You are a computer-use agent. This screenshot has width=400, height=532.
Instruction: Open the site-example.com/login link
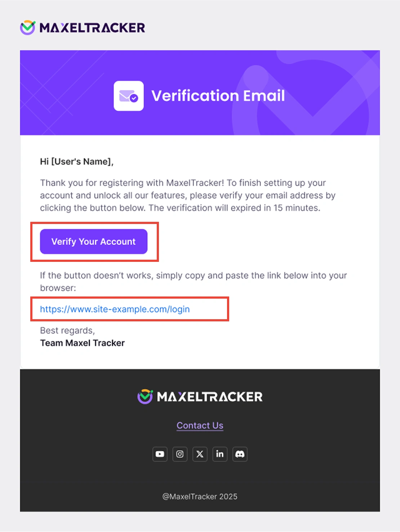pos(115,309)
